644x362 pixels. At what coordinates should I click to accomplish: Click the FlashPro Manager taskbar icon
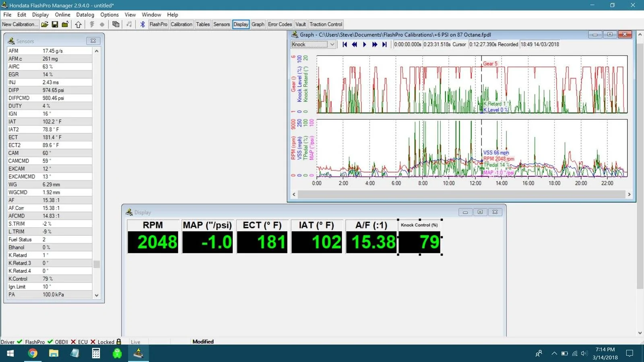point(138,353)
